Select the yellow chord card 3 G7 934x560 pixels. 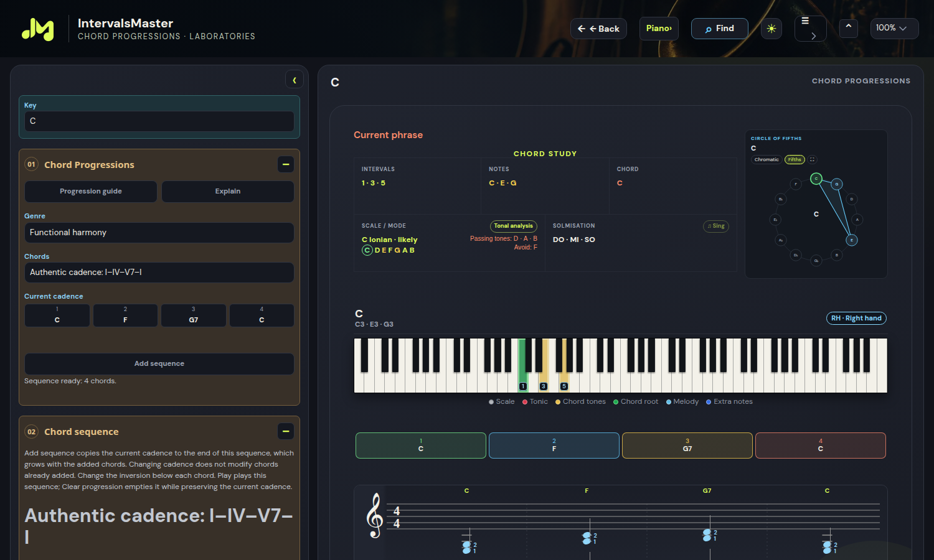(687, 446)
